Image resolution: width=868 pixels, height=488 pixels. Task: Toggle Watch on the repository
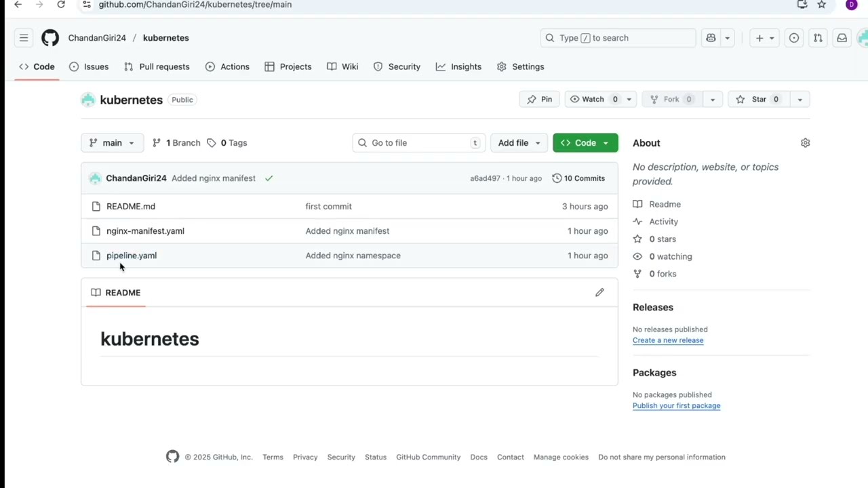pos(594,100)
